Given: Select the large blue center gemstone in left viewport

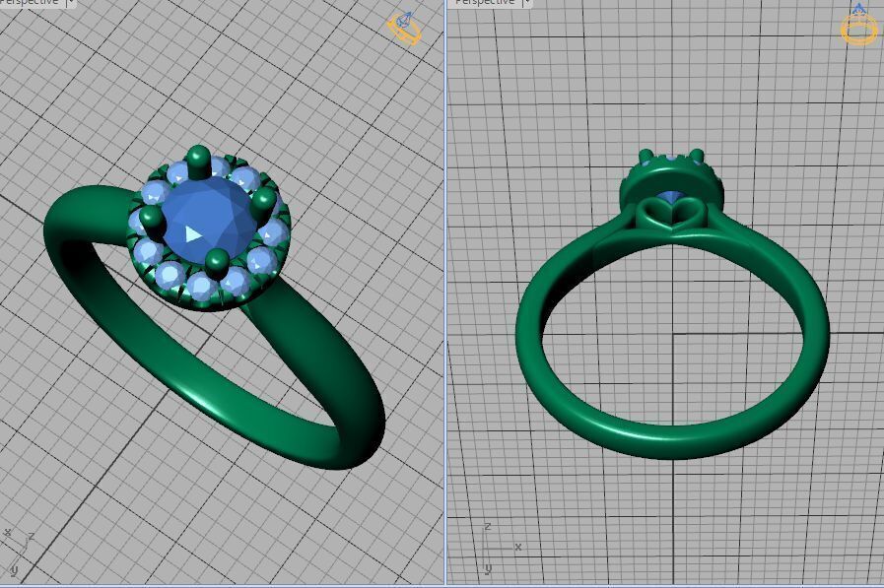Looking at the screenshot, I should pyautogui.click(x=207, y=220).
